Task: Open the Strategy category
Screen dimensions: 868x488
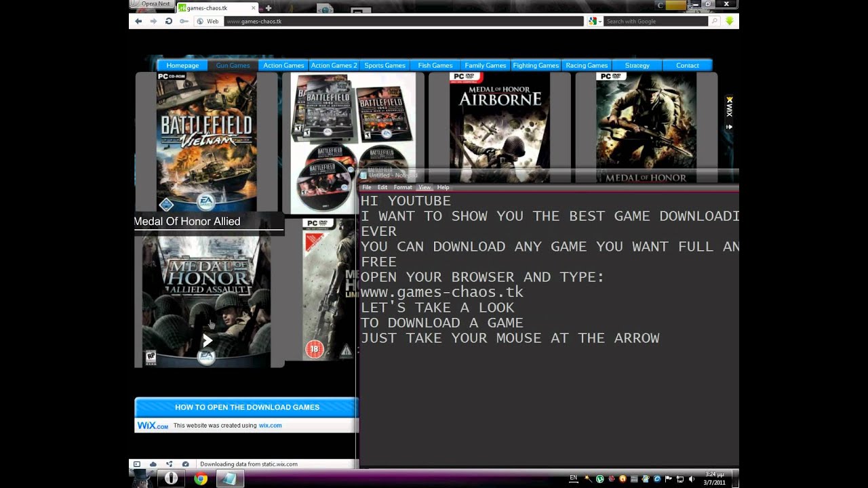Action: [x=637, y=66]
